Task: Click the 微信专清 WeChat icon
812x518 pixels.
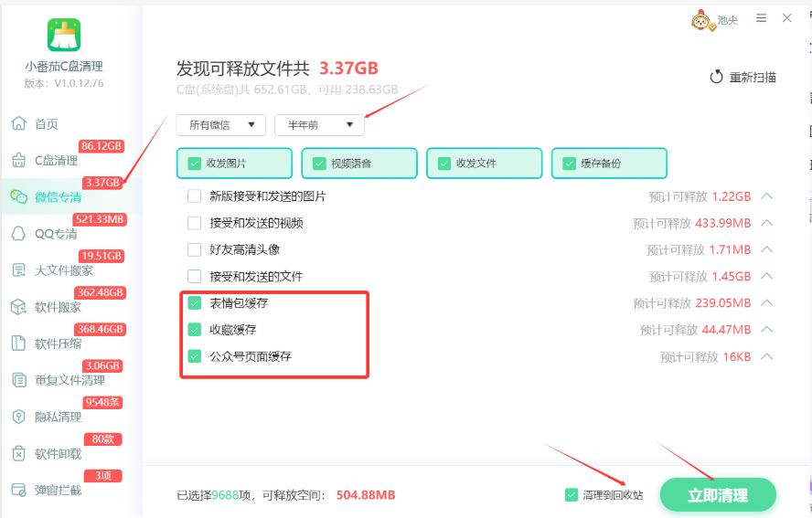Action: coord(18,196)
